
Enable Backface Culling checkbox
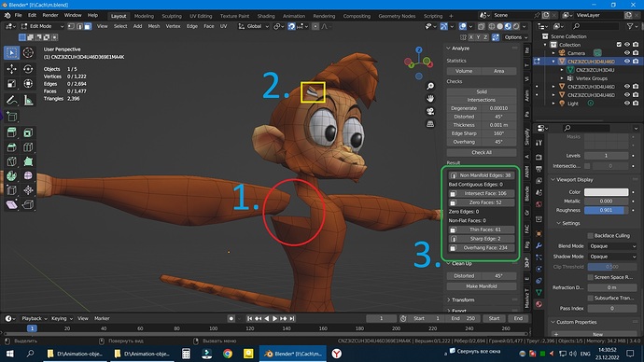590,236
